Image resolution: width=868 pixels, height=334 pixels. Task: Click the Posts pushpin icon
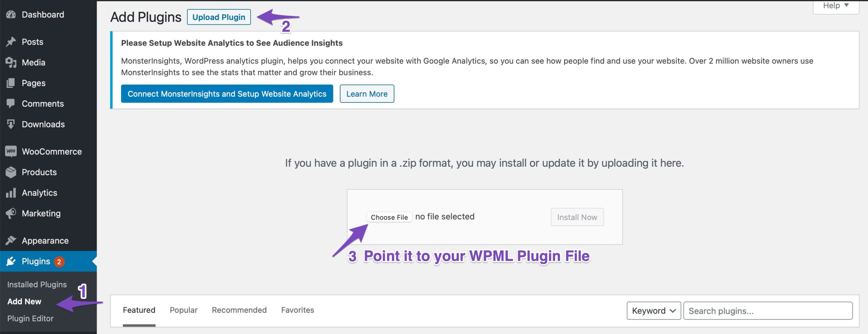pos(11,42)
